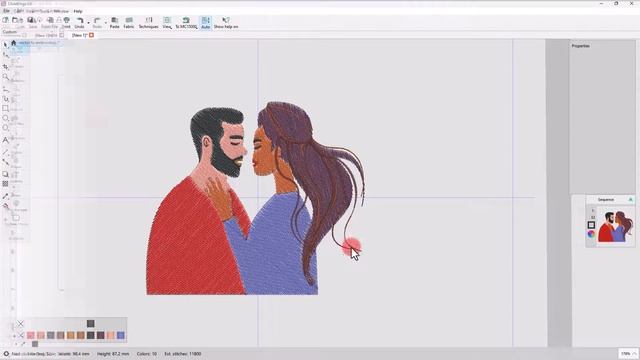This screenshot has width=640, height=360.
Task: Open the zoom percentage dropdown
Action: (629, 353)
